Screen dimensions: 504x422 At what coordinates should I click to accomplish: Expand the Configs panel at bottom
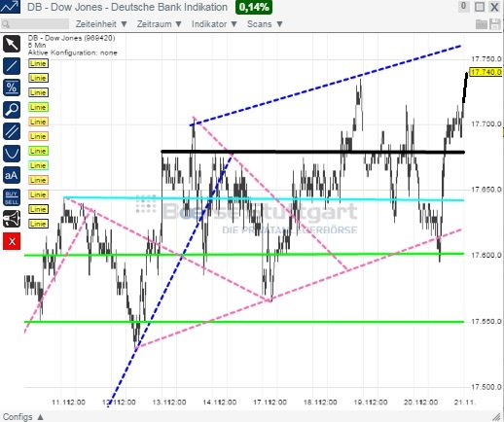coord(23,417)
